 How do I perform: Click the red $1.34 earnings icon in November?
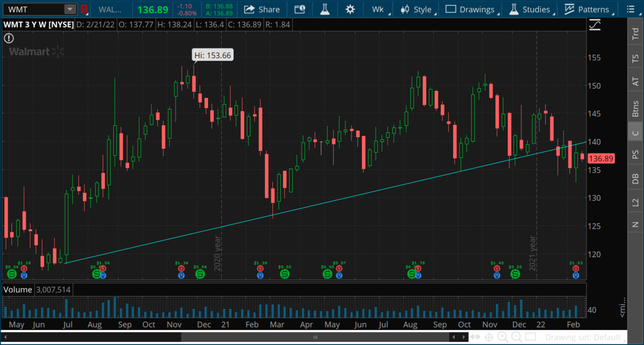tap(180, 268)
